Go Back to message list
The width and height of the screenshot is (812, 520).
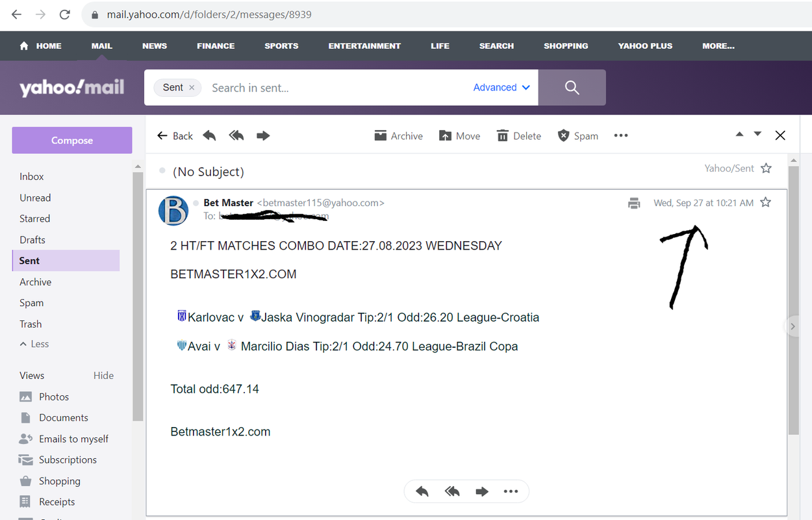coord(175,136)
